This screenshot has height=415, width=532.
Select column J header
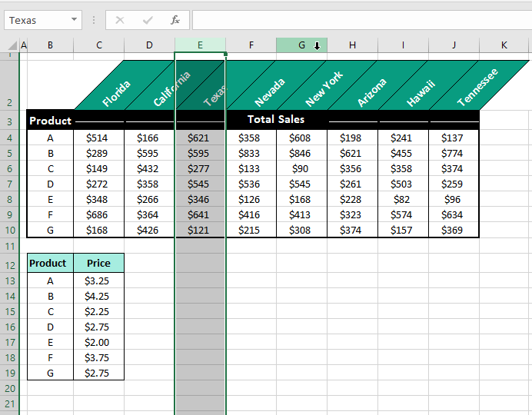point(454,45)
